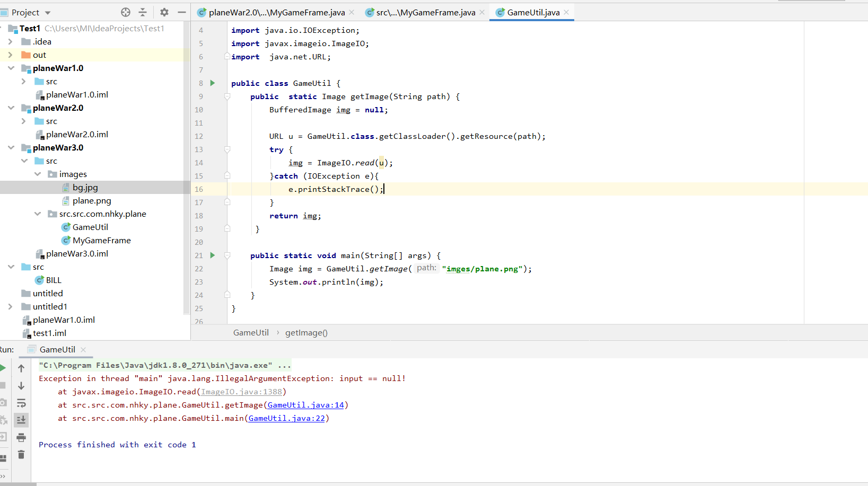Select GameUtil tab in Run panel
The height and width of the screenshot is (486, 868).
tap(57, 350)
